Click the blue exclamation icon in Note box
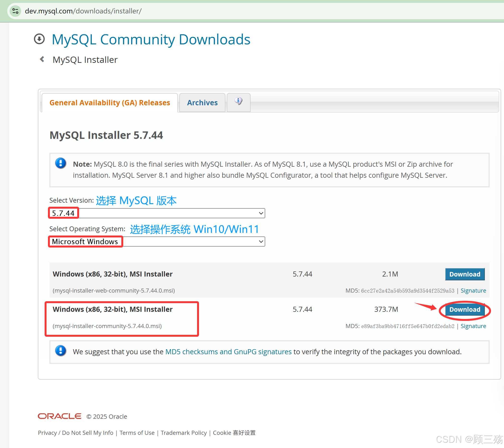Image resolution: width=504 pixels, height=448 pixels. pos(61,163)
